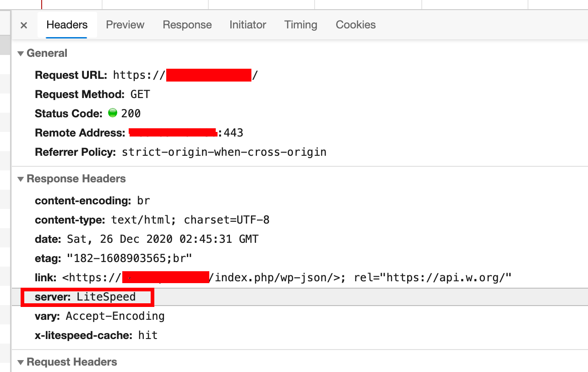Image resolution: width=588 pixels, height=372 pixels.
Task: Click the Referrer Policy value
Action: [224, 152]
